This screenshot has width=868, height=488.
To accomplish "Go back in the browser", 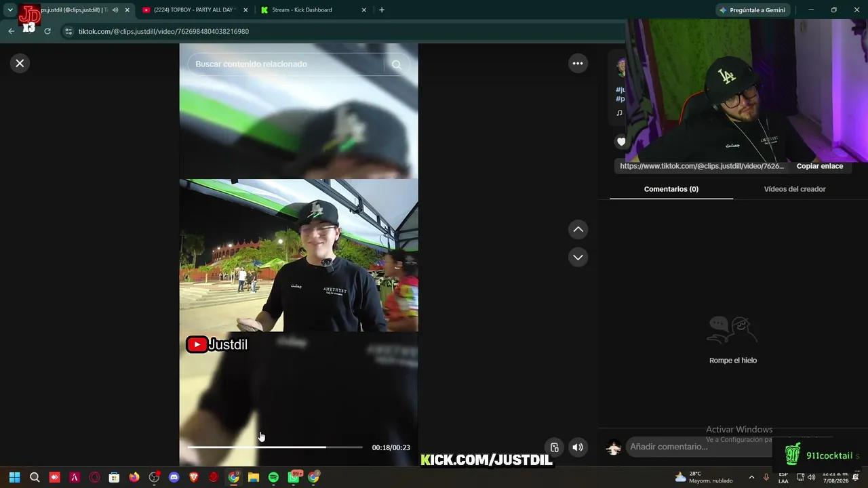I will pyautogui.click(x=11, y=31).
